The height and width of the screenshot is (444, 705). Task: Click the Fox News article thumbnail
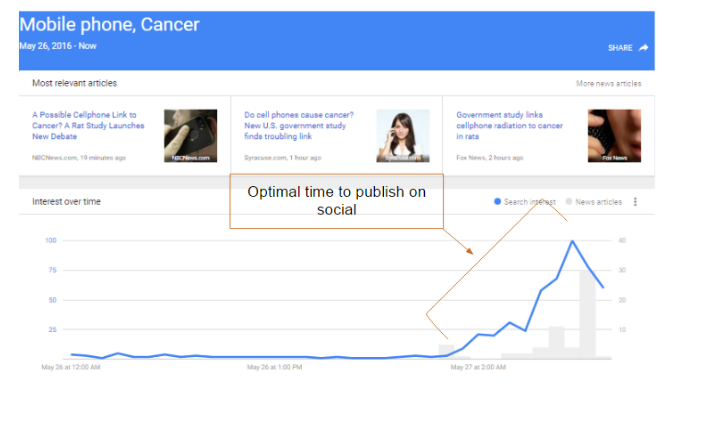[614, 136]
